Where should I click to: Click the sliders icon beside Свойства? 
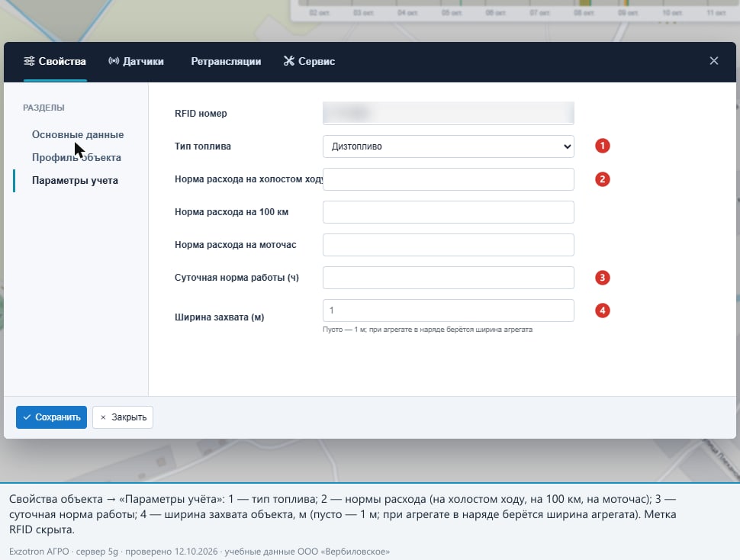click(29, 61)
